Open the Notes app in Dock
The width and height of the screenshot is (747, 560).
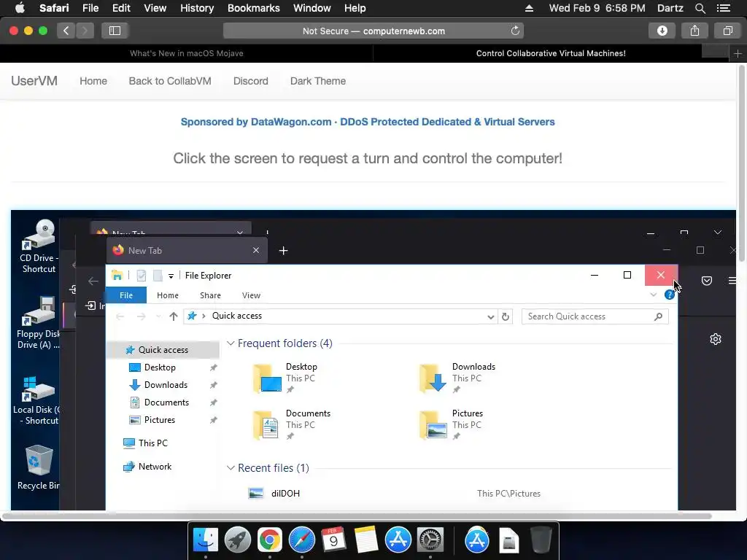[366, 540]
